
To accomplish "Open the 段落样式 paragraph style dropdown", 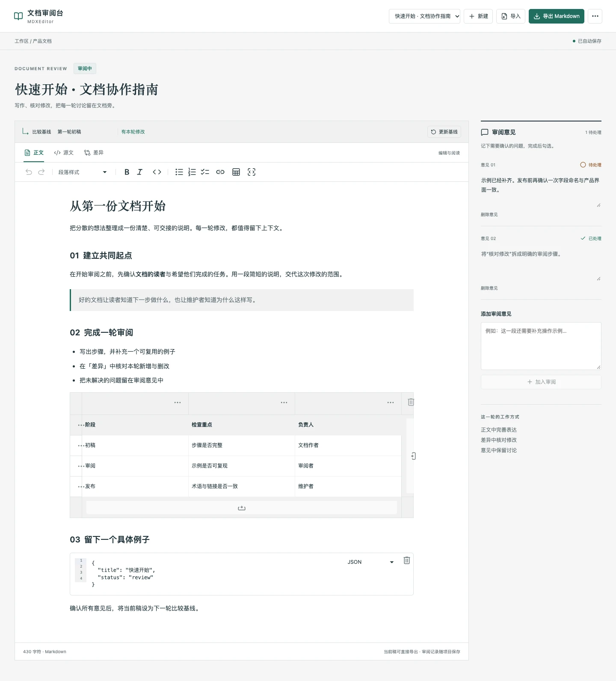I will click(82, 172).
